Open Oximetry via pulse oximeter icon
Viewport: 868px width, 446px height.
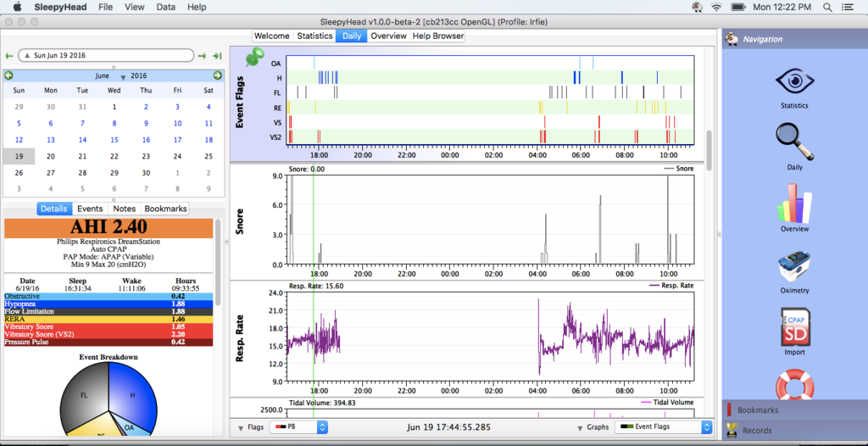[794, 268]
